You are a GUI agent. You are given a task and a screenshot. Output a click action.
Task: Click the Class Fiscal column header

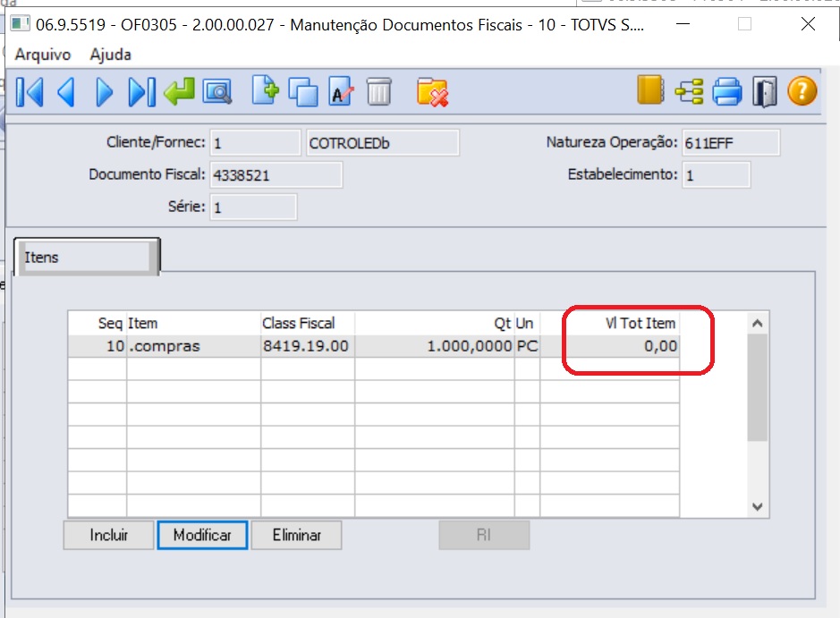[308, 324]
